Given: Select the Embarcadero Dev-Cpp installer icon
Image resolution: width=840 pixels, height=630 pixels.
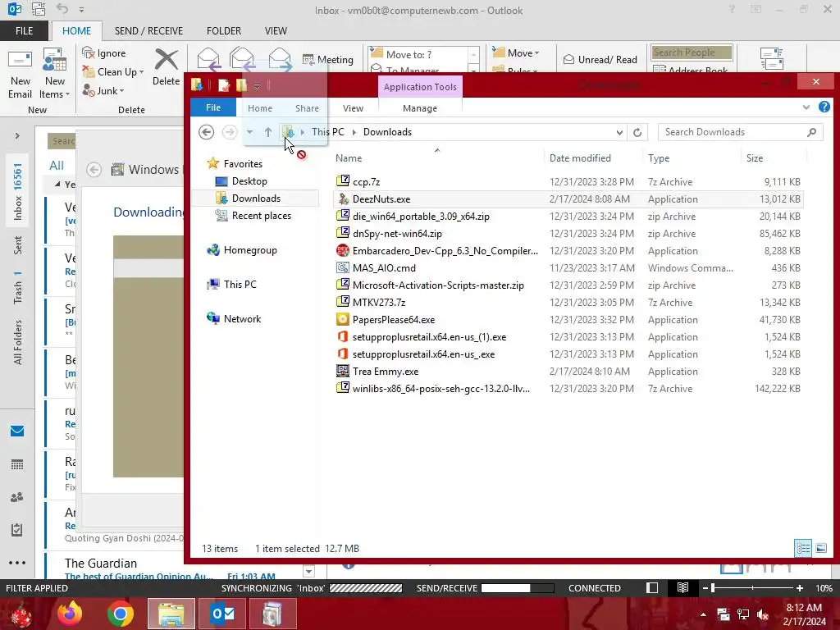Looking at the screenshot, I should pyautogui.click(x=343, y=250).
